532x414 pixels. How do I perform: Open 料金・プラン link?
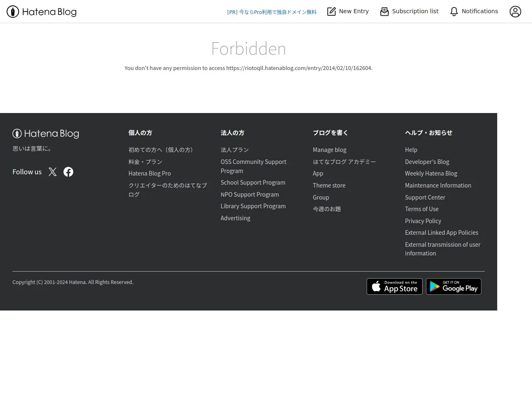tap(145, 162)
